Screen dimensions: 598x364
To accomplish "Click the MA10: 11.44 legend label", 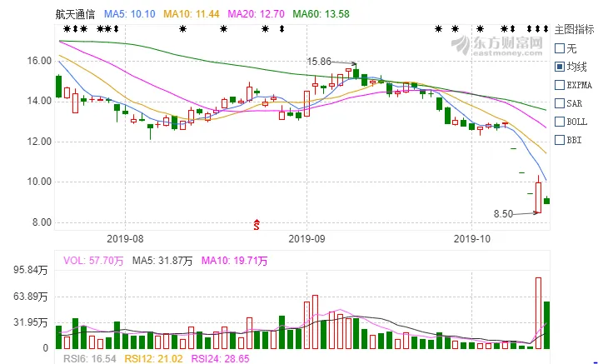I will tap(192, 14).
